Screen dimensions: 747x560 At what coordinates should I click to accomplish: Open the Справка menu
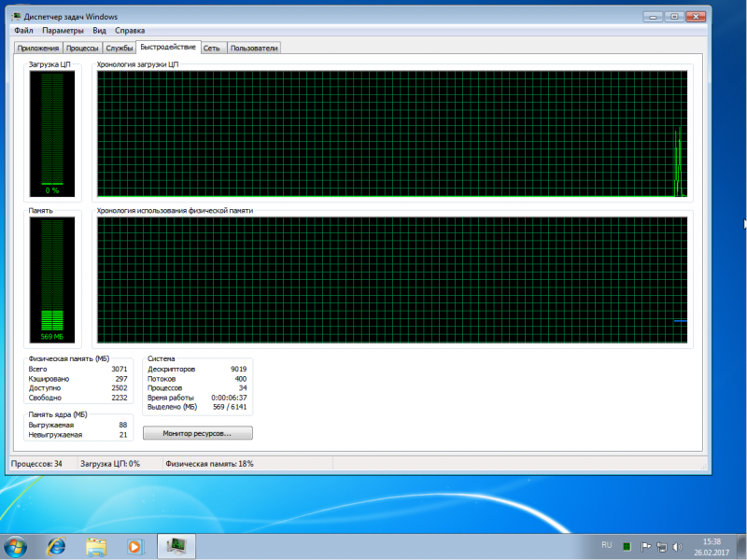pyautogui.click(x=130, y=31)
